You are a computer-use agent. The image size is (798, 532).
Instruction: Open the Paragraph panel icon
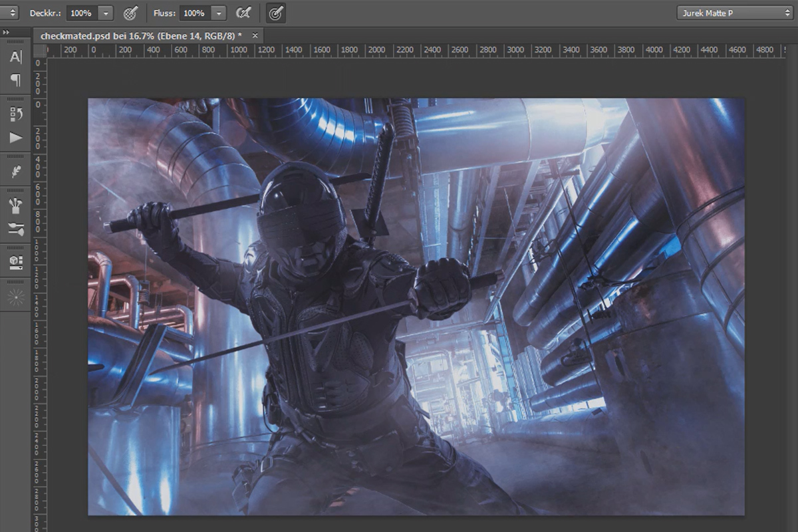tap(15, 80)
